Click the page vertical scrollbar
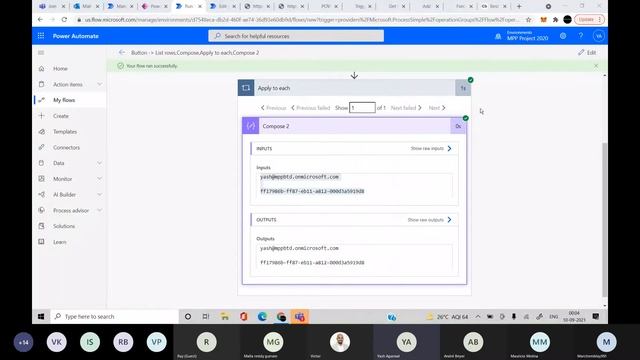The image size is (640, 360). (x=604, y=220)
